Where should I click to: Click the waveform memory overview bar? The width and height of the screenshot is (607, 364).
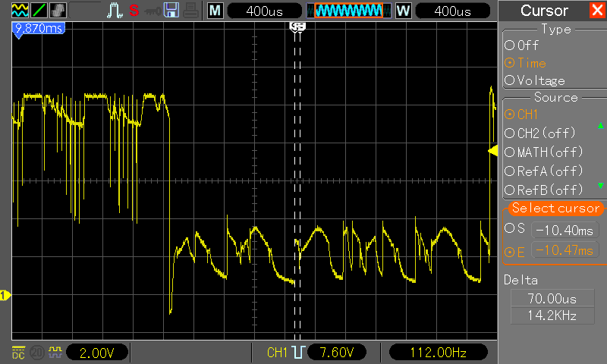349,11
